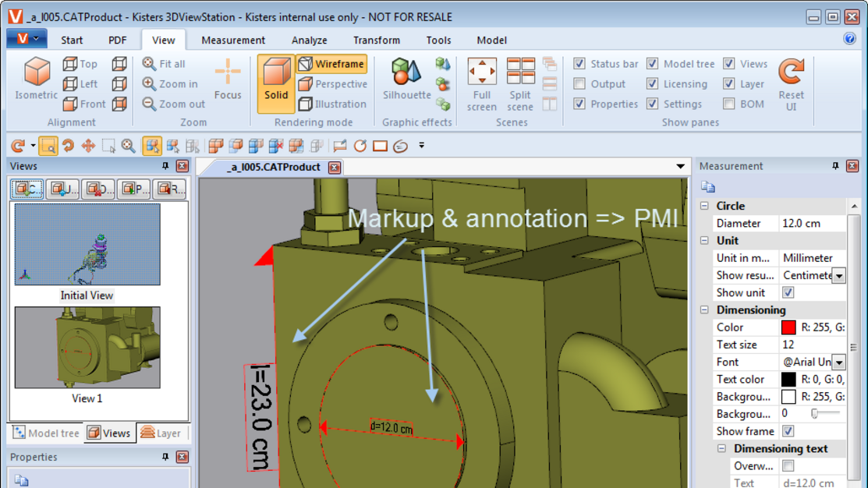The height and width of the screenshot is (488, 868).
Task: Enable the Output pane checkbox
Action: click(579, 83)
